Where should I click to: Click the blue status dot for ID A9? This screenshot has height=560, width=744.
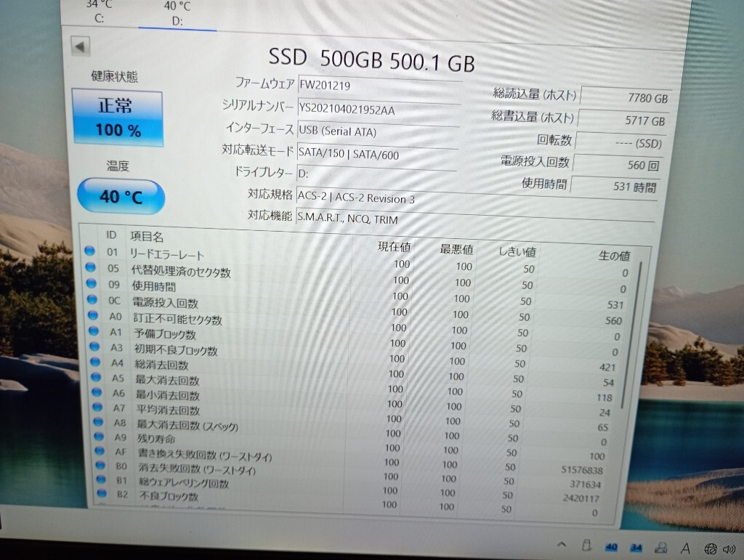(99, 436)
